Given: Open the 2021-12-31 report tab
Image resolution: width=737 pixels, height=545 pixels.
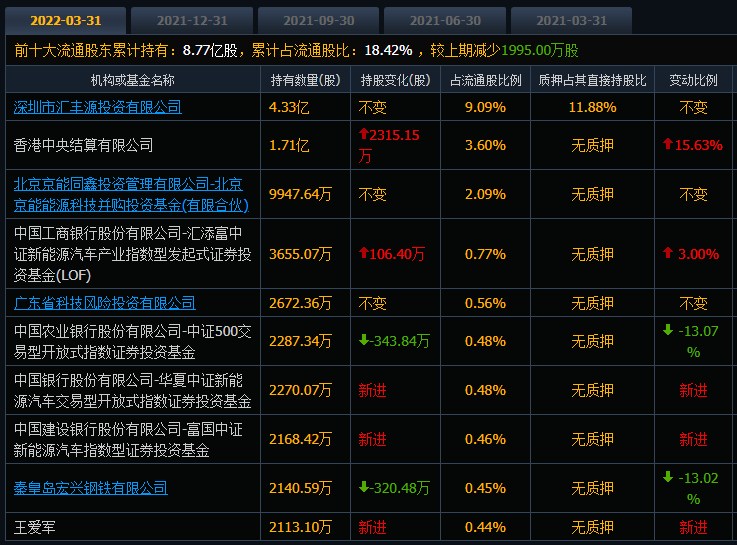Looking at the screenshot, I should pos(192,21).
